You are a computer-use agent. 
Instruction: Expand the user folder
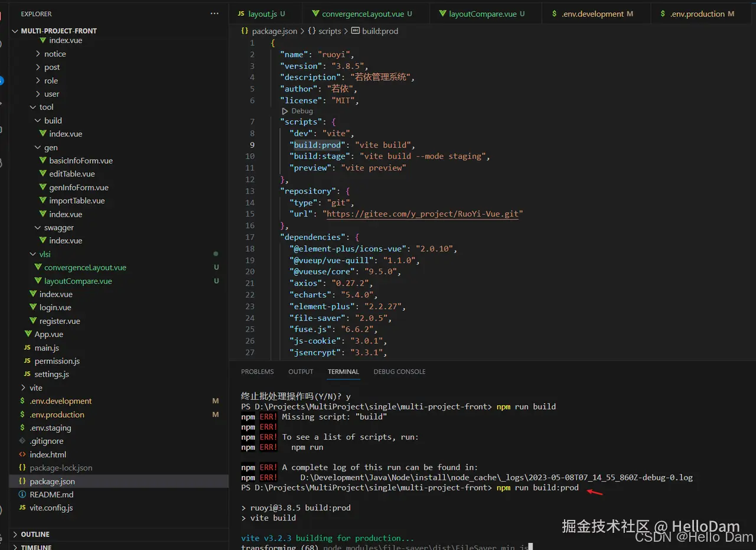pos(38,94)
